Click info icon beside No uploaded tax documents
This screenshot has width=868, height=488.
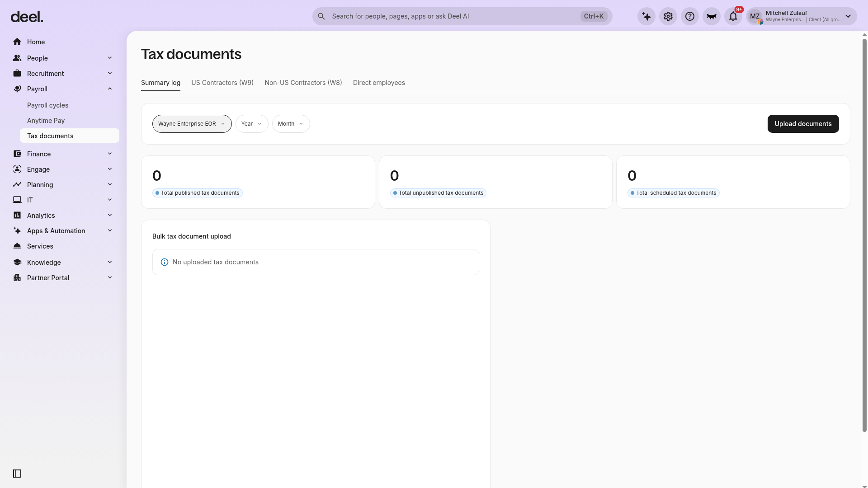click(x=165, y=262)
